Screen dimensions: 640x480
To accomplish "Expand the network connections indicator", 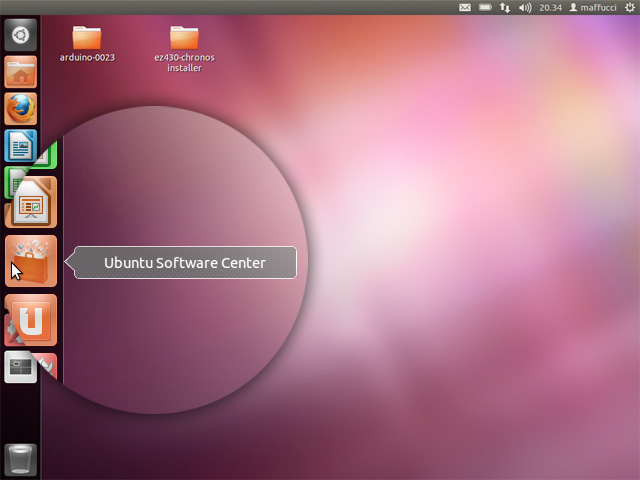I will (504, 7).
